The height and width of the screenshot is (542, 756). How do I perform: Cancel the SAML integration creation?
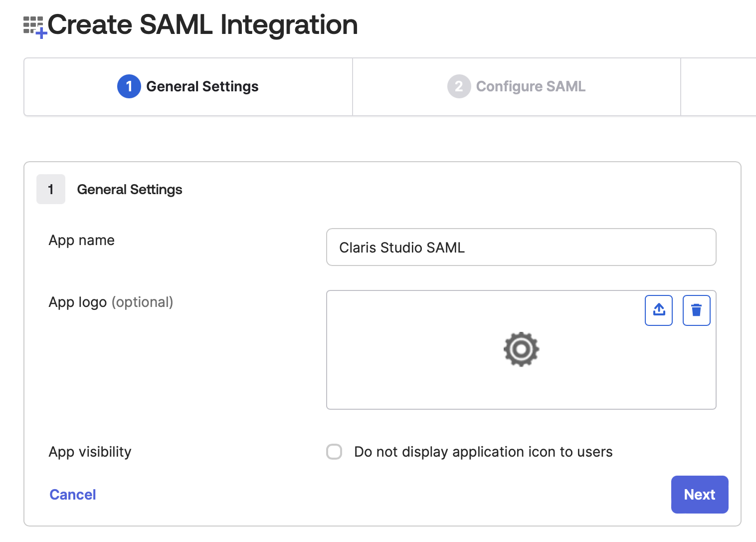pos(72,494)
